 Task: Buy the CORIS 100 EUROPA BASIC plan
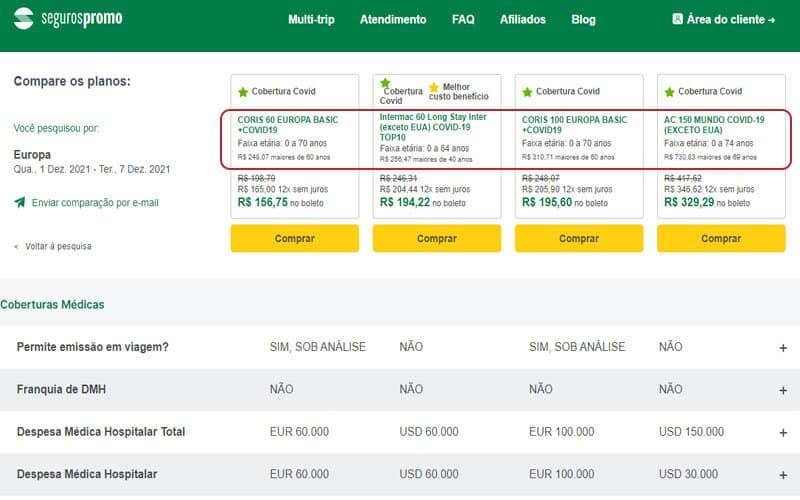[579, 238]
